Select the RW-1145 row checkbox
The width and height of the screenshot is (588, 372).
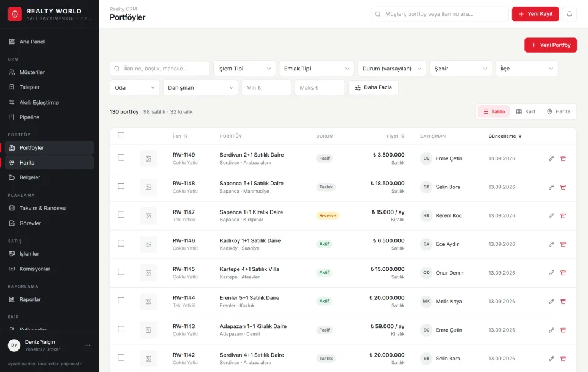[x=121, y=272]
